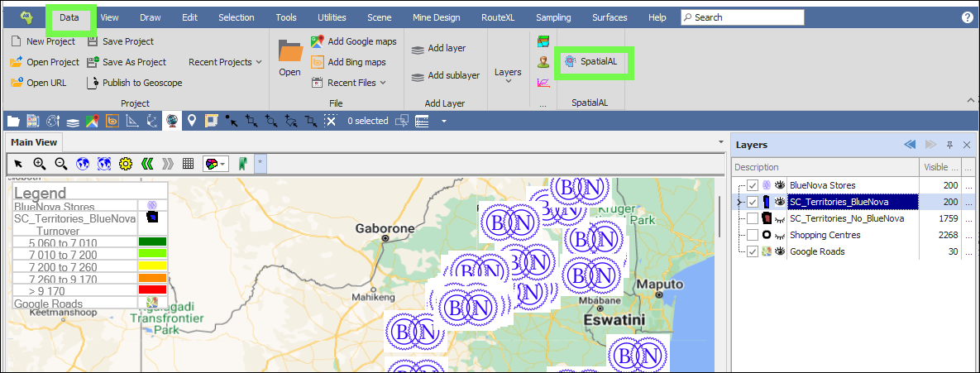Image resolution: width=980 pixels, height=373 pixels.
Task: Open the thematic color palette dropdown
Action: tap(216, 164)
